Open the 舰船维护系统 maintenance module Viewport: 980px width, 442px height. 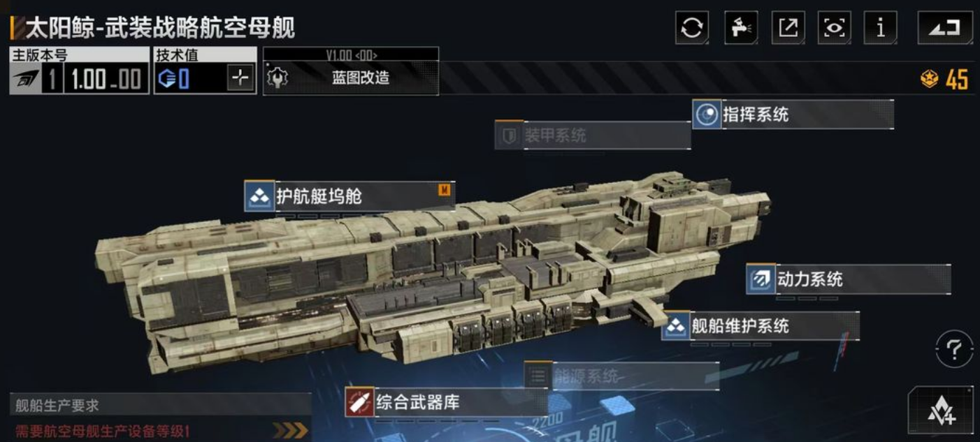click(x=761, y=325)
